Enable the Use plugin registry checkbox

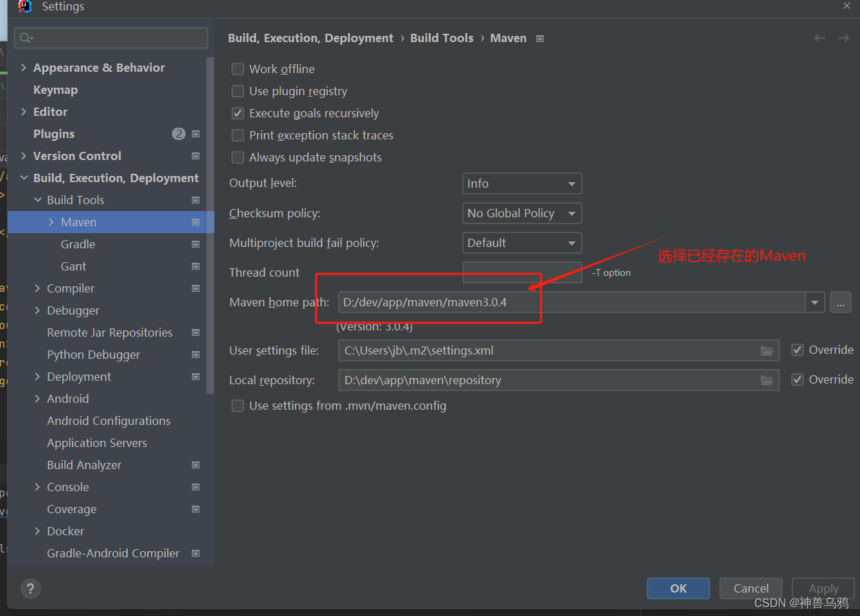pyautogui.click(x=237, y=91)
